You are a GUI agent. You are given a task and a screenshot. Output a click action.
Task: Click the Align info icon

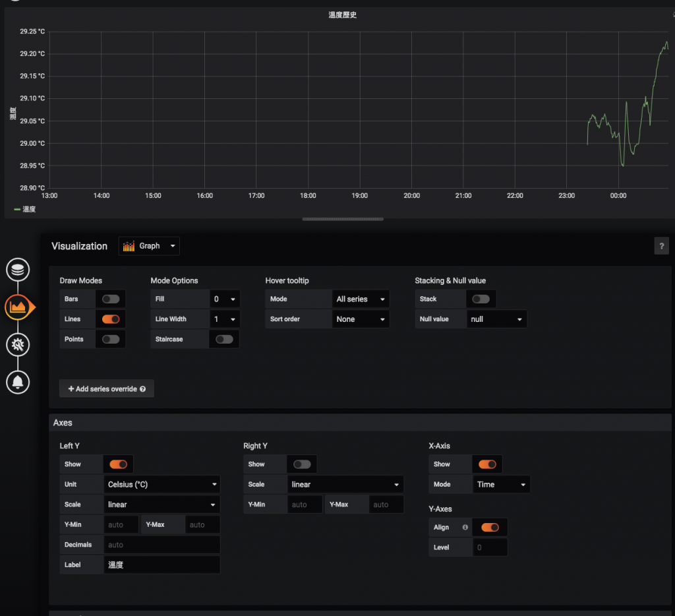tap(465, 527)
